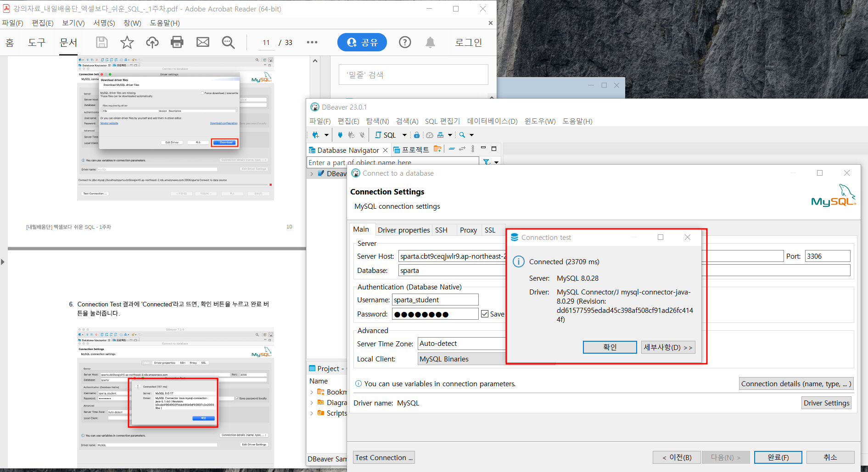Expand the Bookmarks folder in Project tree

pyautogui.click(x=312, y=392)
